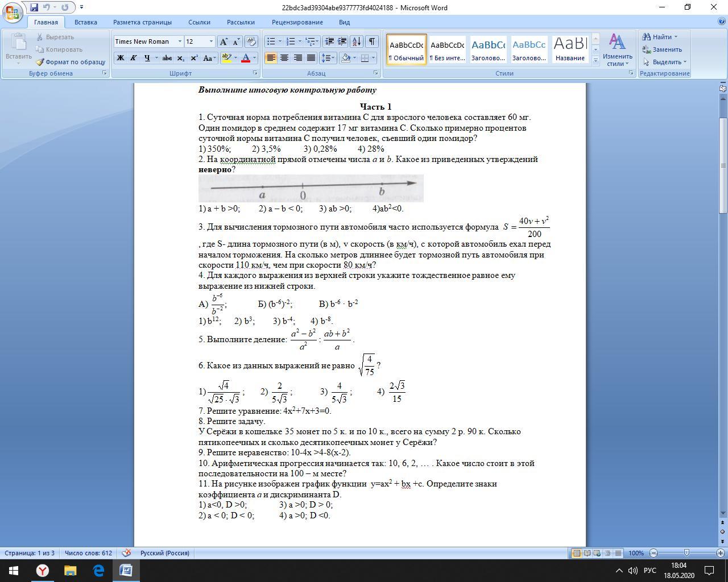The width and height of the screenshot is (728, 582).
Task: Click the bulleted list icon
Action: pyautogui.click(x=271, y=41)
